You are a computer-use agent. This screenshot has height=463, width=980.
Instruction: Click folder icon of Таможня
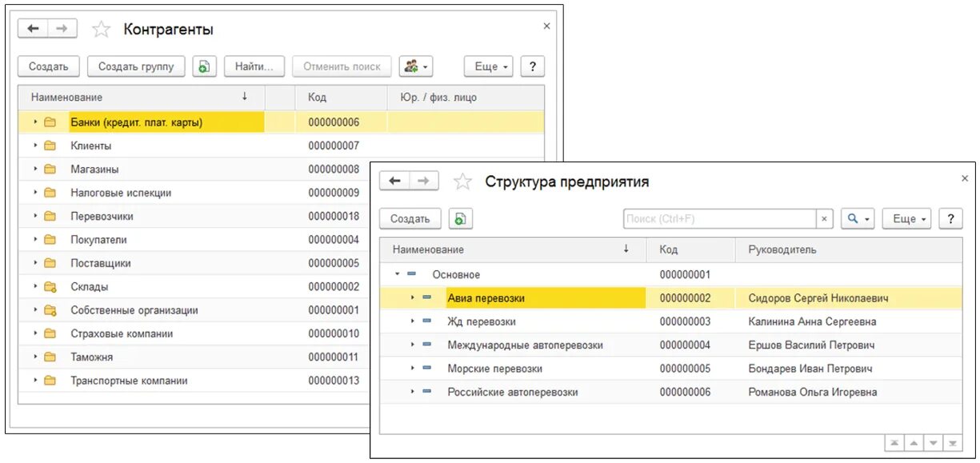(x=50, y=357)
